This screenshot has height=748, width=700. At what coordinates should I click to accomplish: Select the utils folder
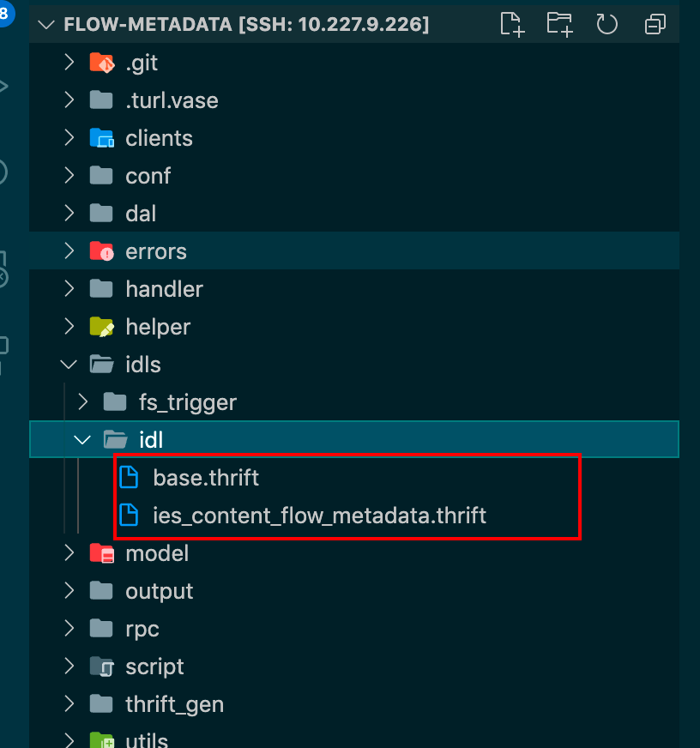point(148,738)
